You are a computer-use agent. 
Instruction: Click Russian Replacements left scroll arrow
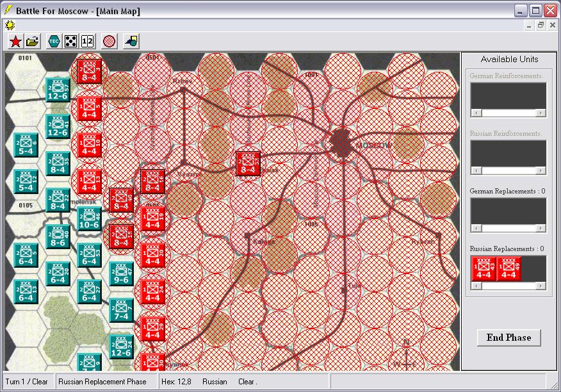point(476,286)
